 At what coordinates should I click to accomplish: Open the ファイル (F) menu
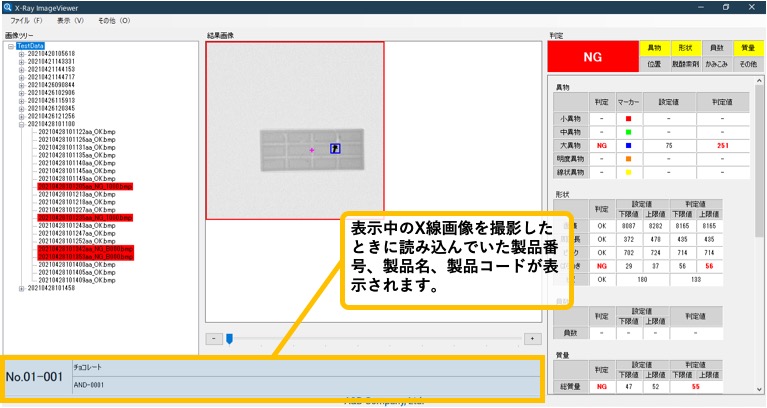click(x=24, y=20)
